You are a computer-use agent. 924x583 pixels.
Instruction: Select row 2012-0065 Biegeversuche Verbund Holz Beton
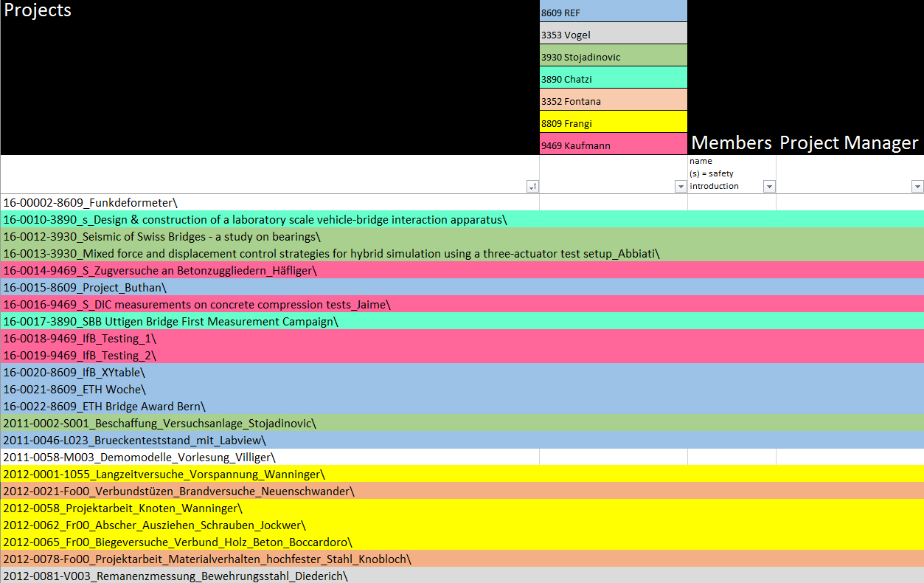point(462,542)
